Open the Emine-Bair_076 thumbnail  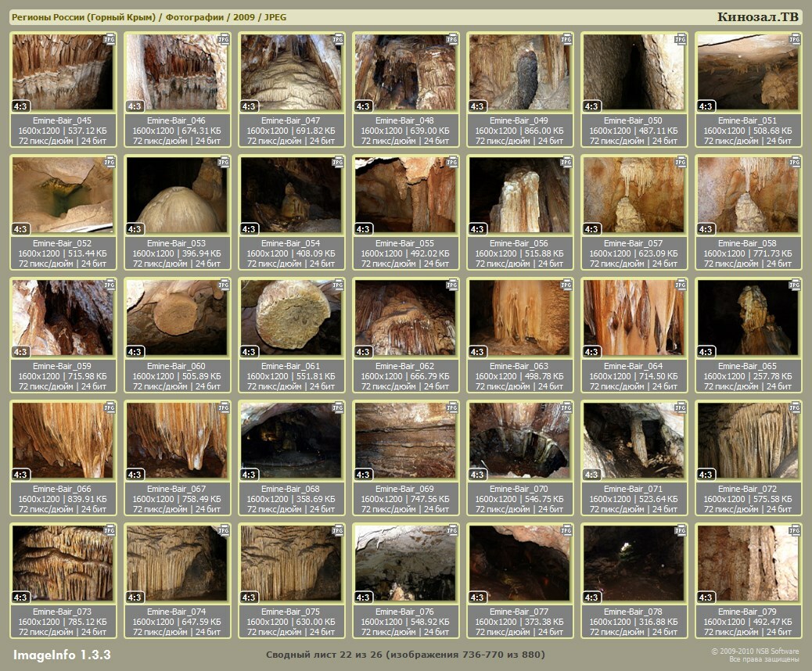(x=405, y=563)
